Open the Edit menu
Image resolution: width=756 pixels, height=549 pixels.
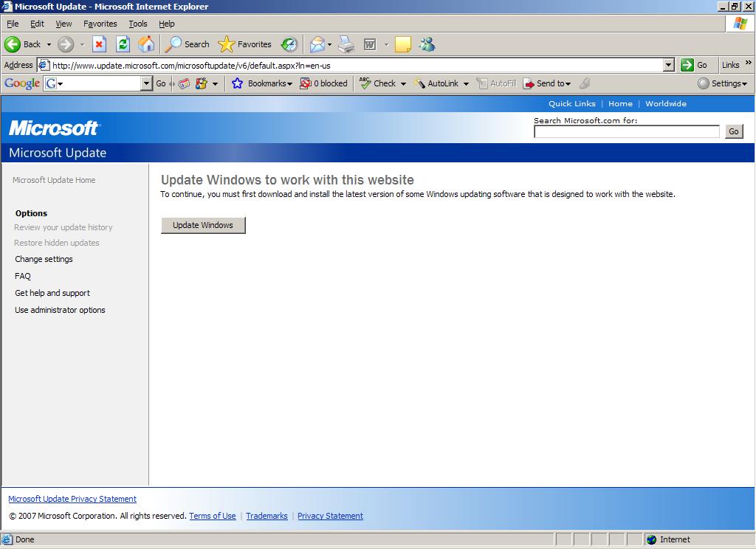click(x=37, y=24)
